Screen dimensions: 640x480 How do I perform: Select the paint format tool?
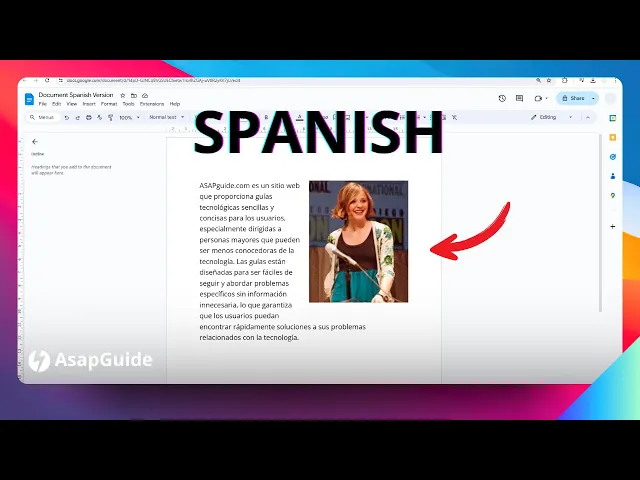tap(110, 118)
